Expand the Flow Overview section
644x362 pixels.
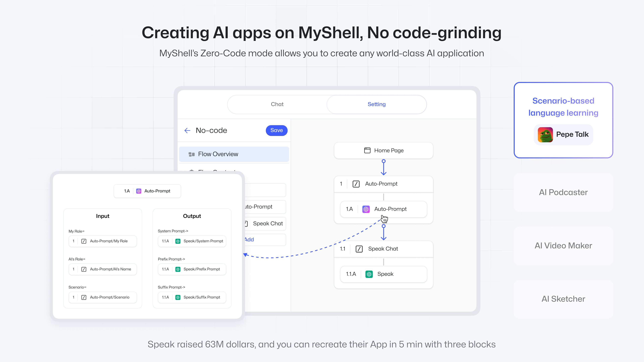(235, 154)
